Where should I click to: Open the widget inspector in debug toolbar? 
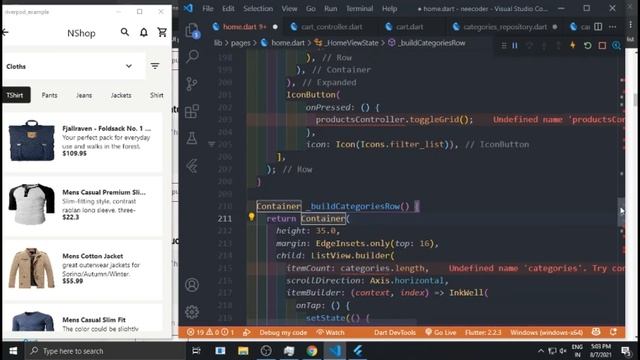[616, 45]
